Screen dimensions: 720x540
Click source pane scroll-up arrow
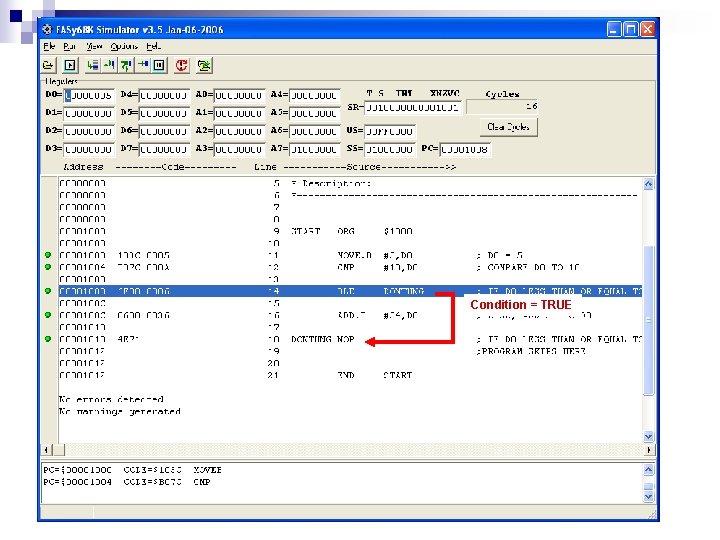click(x=648, y=184)
